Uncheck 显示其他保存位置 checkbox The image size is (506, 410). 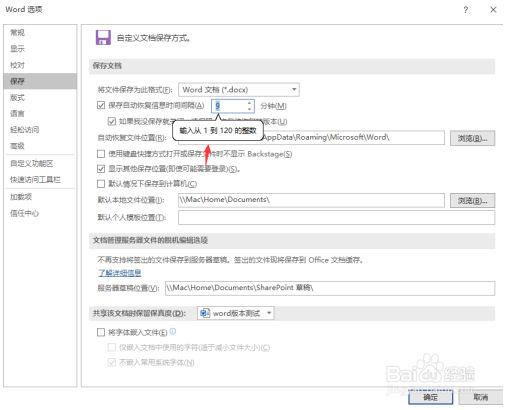[101, 169]
